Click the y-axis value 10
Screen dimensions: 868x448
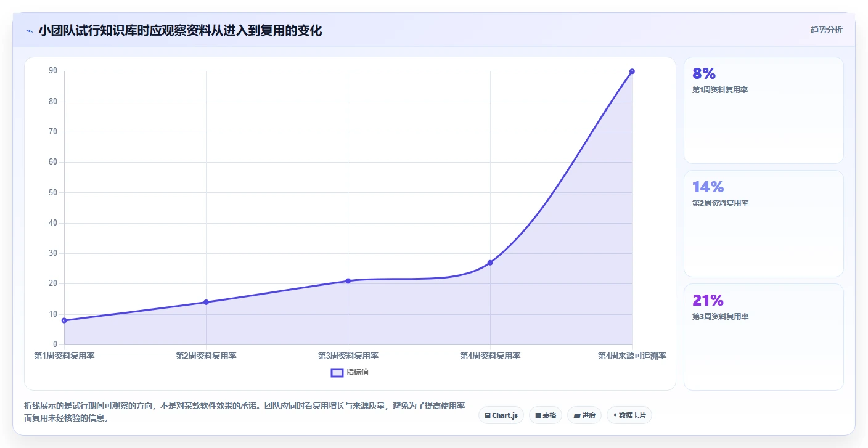[x=53, y=314]
